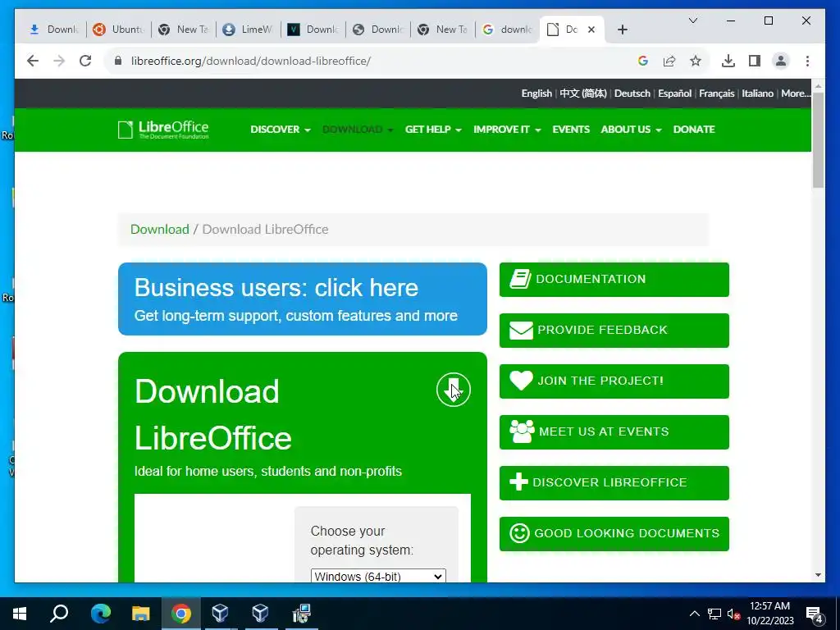Open File Explorer from the taskbar
The width and height of the screenshot is (840, 630).
tap(140, 614)
